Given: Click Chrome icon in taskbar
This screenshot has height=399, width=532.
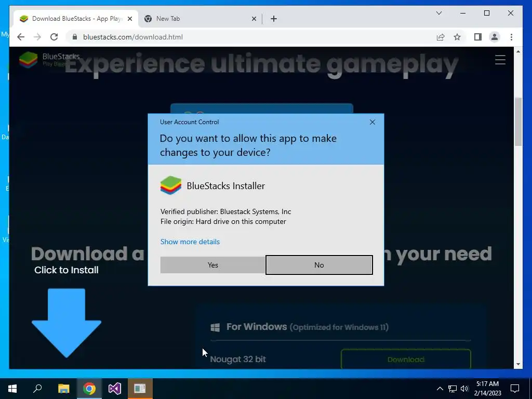Looking at the screenshot, I should [89, 389].
